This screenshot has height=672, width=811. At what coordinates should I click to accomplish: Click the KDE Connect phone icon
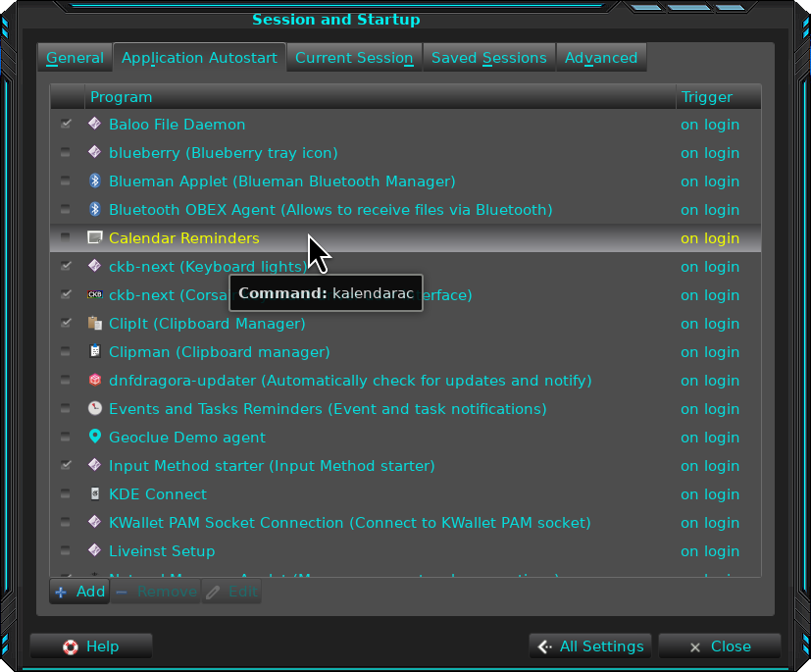coord(95,494)
